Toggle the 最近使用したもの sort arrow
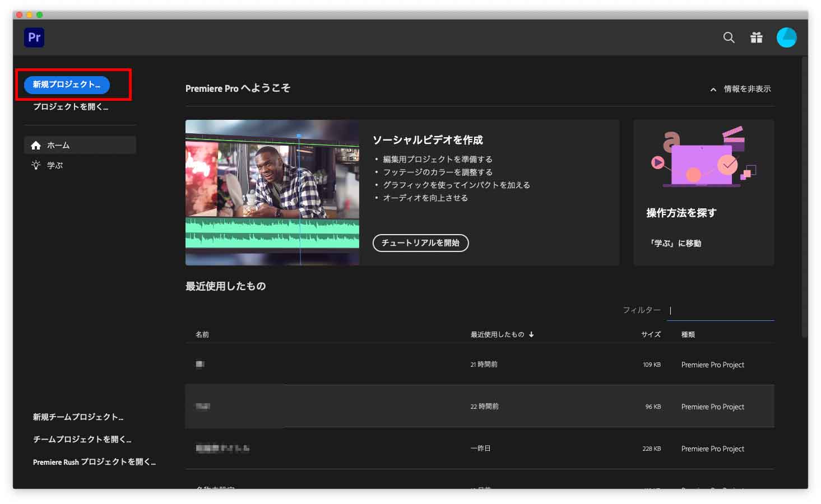Viewport: 821px width, 504px height. (531, 334)
